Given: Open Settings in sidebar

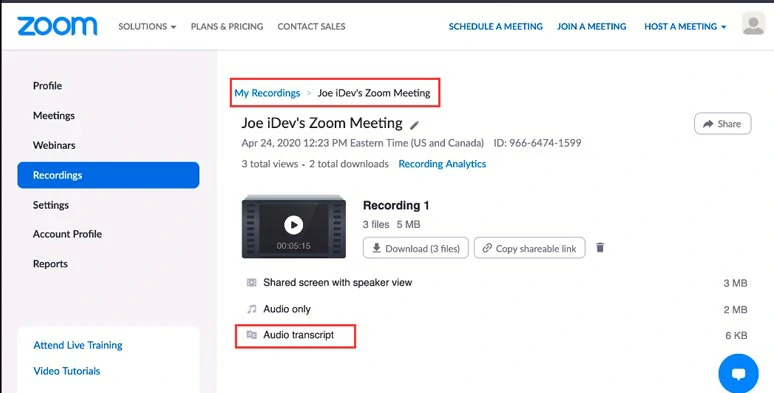Looking at the screenshot, I should (51, 205).
